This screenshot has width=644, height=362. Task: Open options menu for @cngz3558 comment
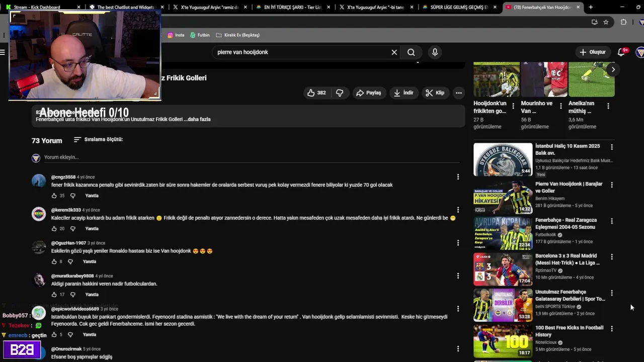(x=458, y=177)
